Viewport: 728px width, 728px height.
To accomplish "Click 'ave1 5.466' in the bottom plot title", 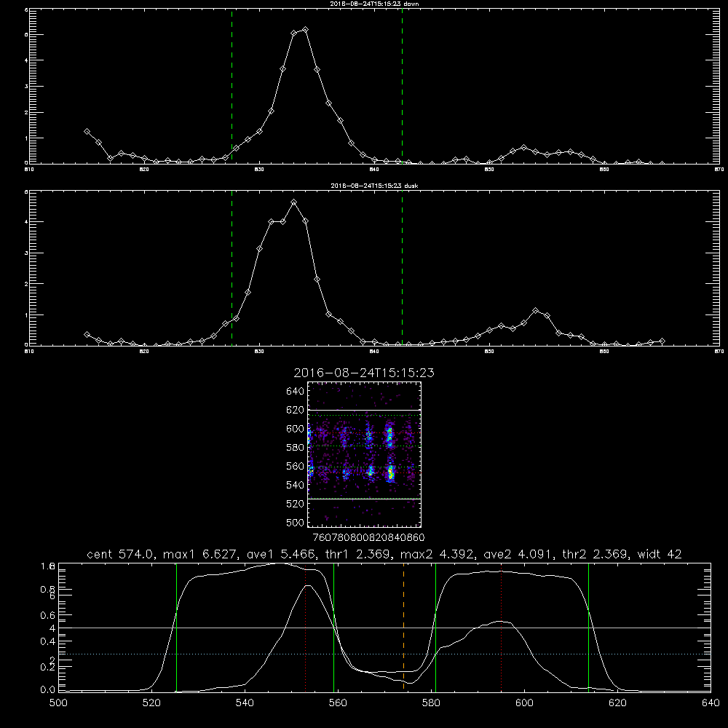I will (x=282, y=554).
